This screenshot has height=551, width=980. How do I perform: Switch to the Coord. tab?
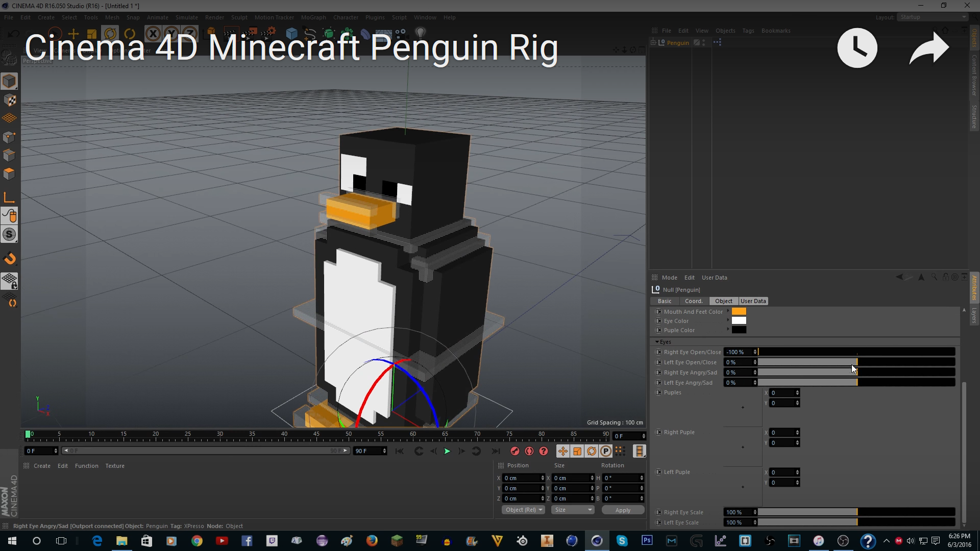tap(693, 301)
